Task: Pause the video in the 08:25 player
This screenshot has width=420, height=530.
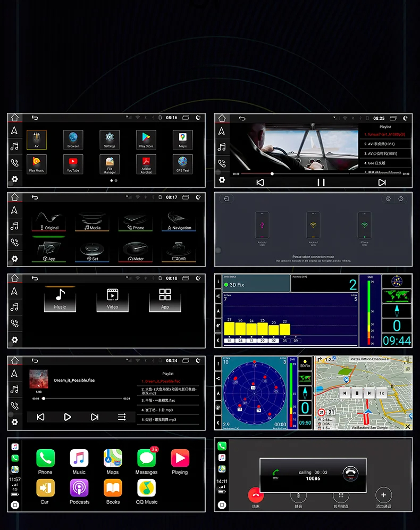Action: coord(321,183)
